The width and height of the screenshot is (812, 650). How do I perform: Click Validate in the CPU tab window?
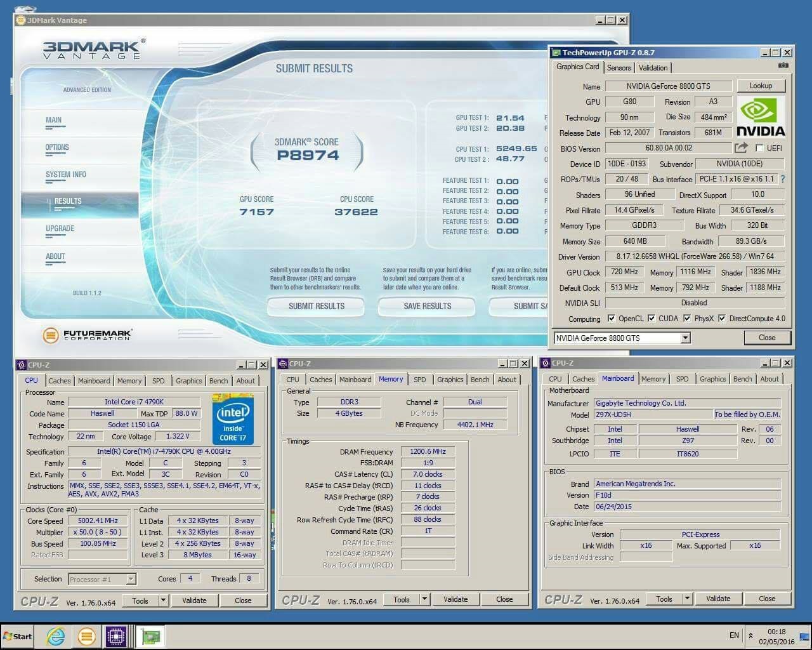pyautogui.click(x=194, y=600)
